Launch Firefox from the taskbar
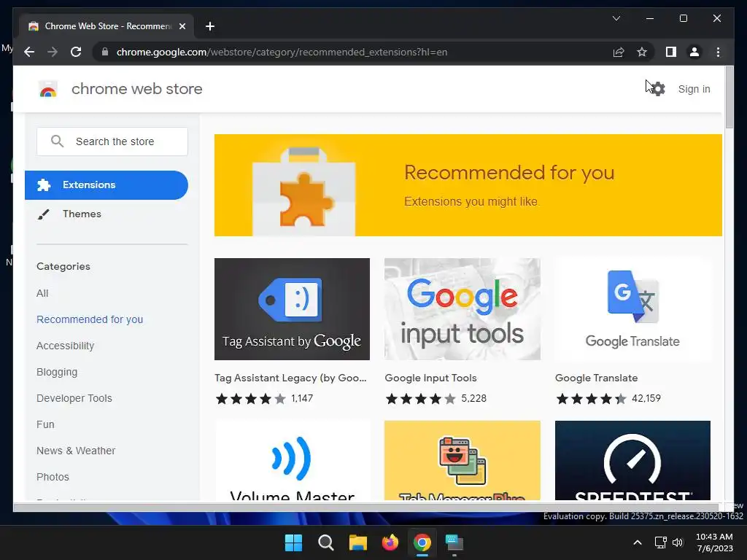The height and width of the screenshot is (560, 747). [x=390, y=542]
